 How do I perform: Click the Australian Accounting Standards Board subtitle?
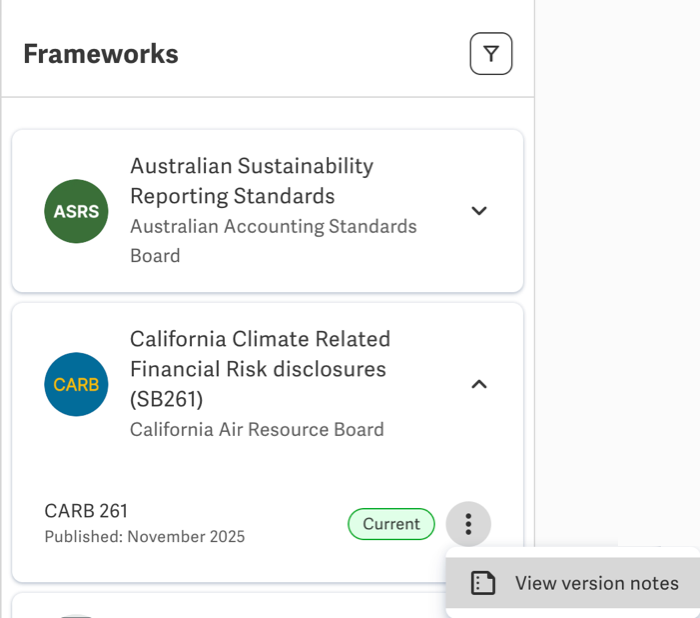tap(273, 241)
